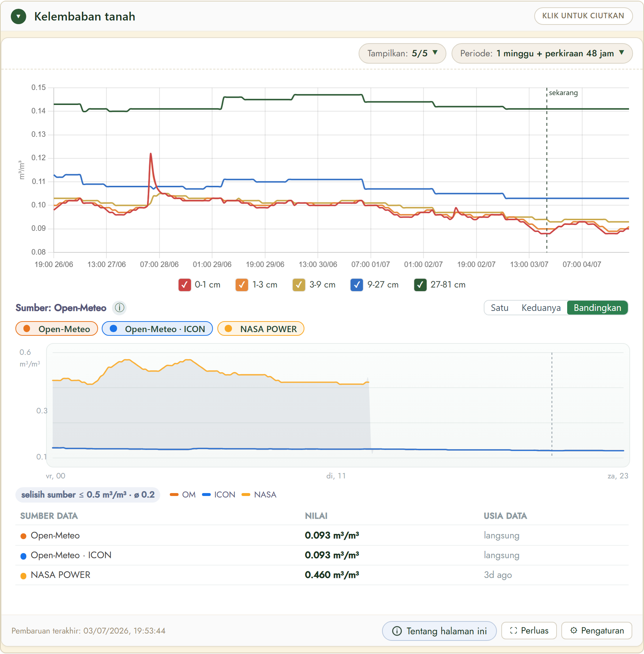The width and height of the screenshot is (644, 654).
Task: Click the ICON legend entry
Action: tap(219, 495)
